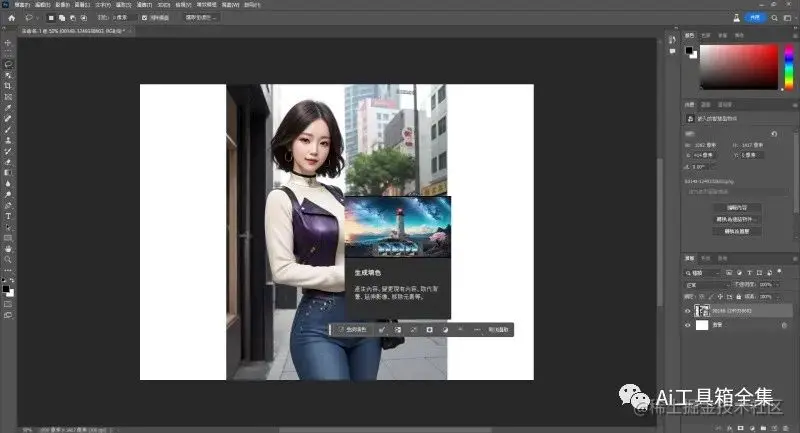
Task: Select the Move tool
Action: click(x=8, y=43)
